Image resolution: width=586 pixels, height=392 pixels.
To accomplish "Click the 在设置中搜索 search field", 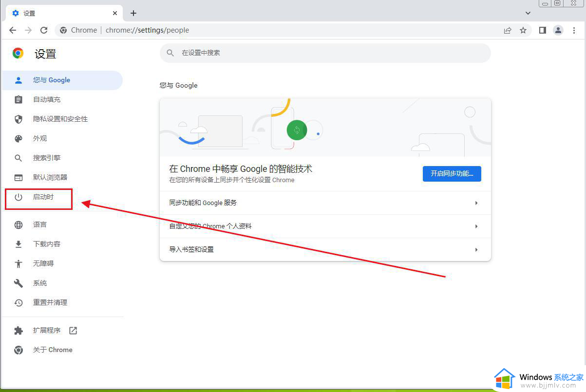I will pyautogui.click(x=325, y=53).
